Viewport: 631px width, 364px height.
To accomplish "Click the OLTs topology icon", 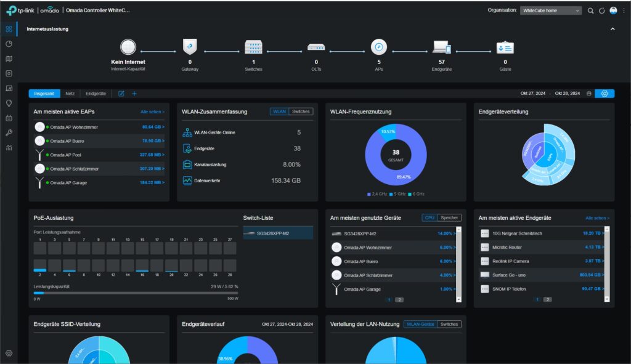I will click(x=316, y=47).
